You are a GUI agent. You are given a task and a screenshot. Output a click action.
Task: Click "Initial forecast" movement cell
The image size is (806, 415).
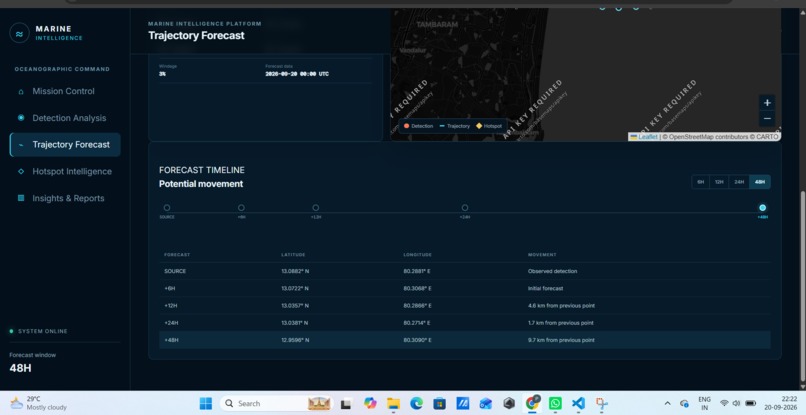[x=545, y=288]
